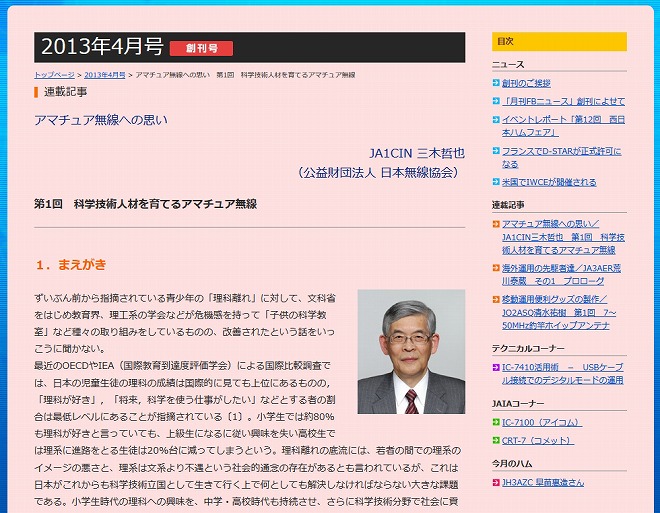This screenshot has height=513, width=660.
Task: Click the 2013年4月号 header title
Action: click(x=102, y=46)
